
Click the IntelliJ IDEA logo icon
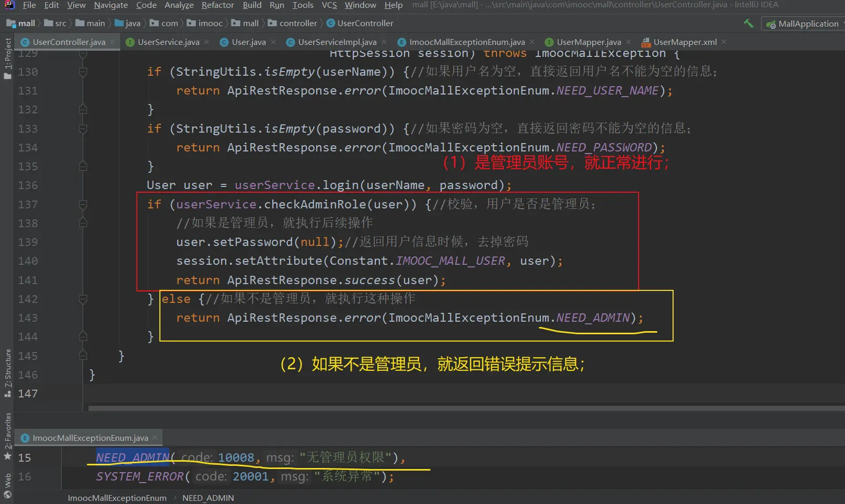pyautogui.click(x=9, y=5)
